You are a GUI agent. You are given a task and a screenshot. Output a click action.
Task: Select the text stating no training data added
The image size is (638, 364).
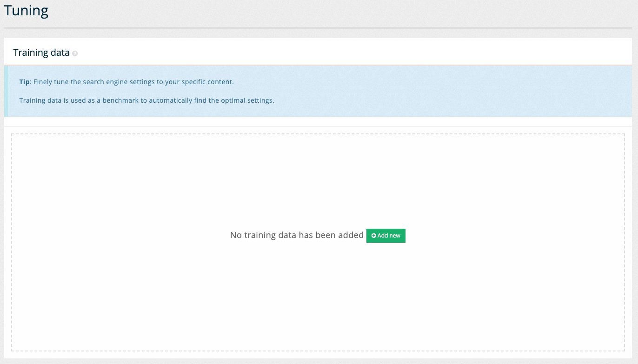(x=296, y=235)
